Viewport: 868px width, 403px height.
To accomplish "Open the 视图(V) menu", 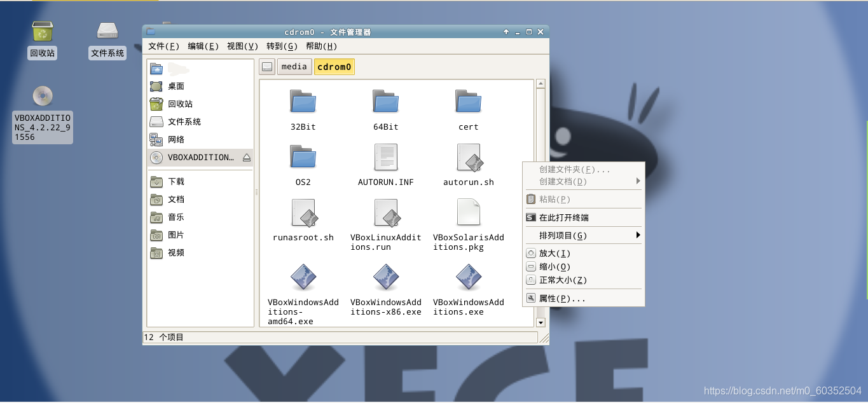I will 243,46.
